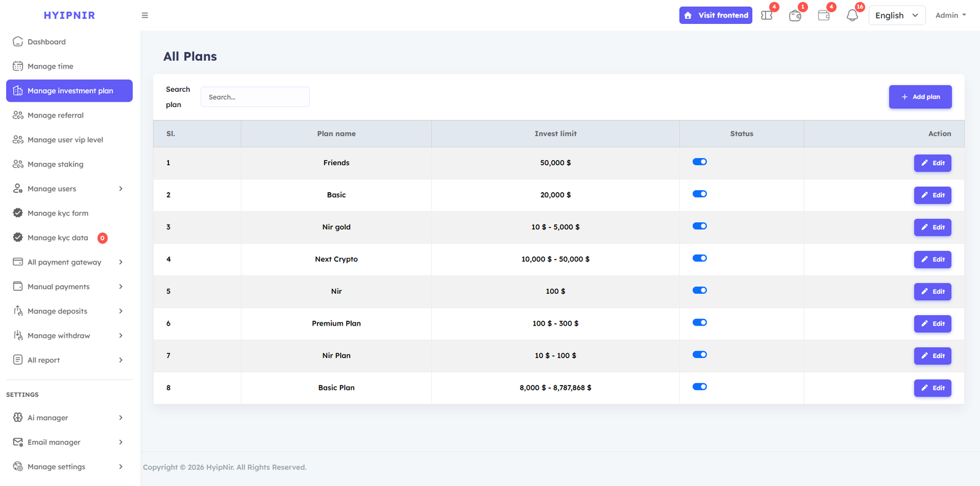
Task: Open the ticket icon with badge 4
Action: click(x=767, y=15)
